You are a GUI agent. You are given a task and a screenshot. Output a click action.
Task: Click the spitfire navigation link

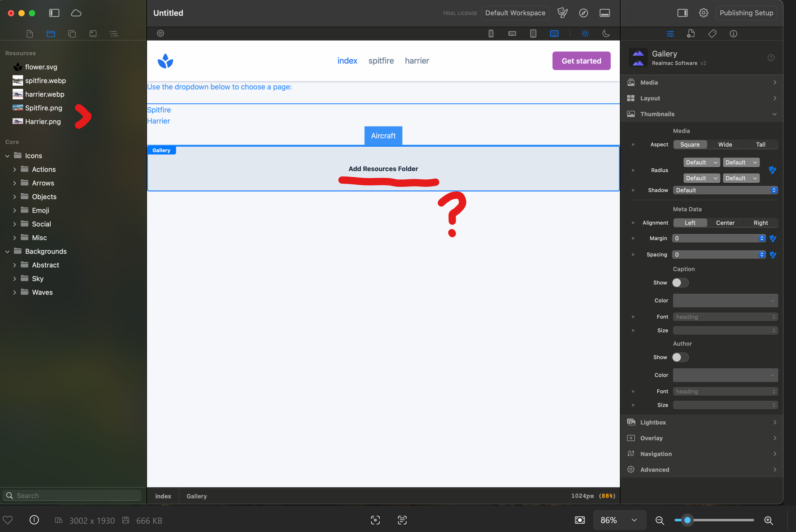[381, 61]
